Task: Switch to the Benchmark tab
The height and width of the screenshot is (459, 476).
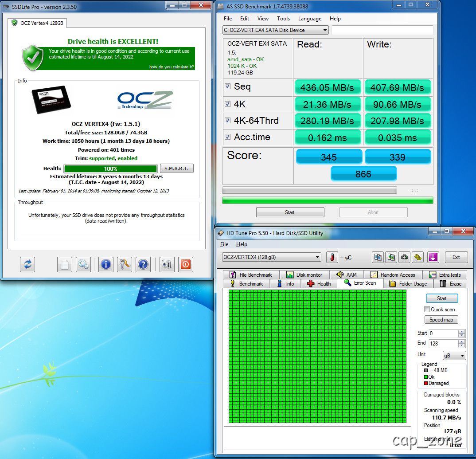Action: 247,284
